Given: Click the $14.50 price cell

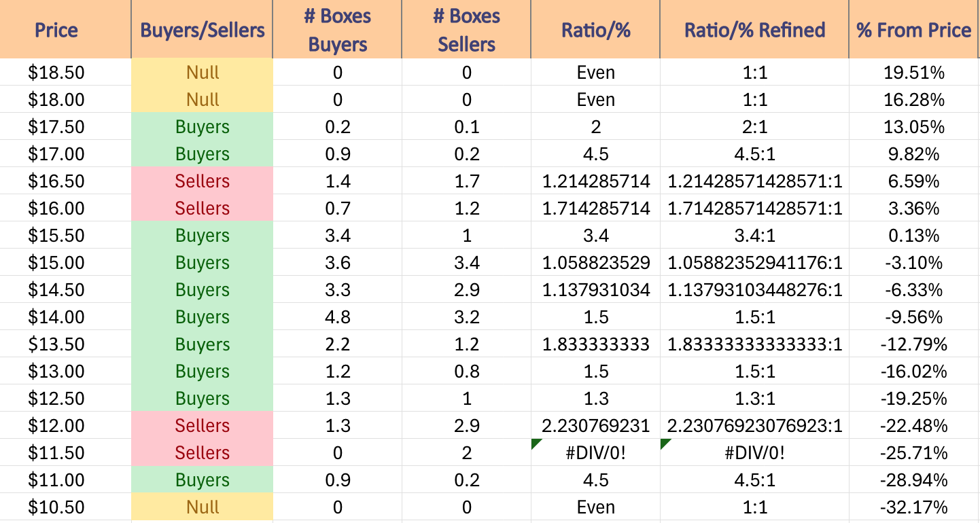Looking at the screenshot, I should click(x=66, y=290).
